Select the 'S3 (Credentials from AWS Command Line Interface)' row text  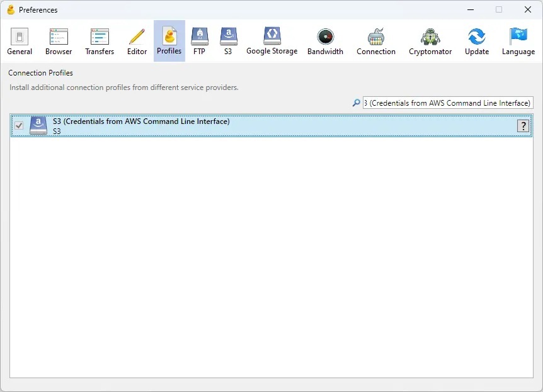click(x=141, y=121)
